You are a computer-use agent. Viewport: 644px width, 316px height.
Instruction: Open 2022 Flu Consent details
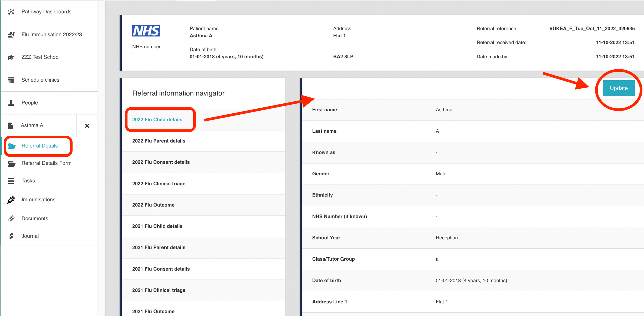[x=161, y=162]
